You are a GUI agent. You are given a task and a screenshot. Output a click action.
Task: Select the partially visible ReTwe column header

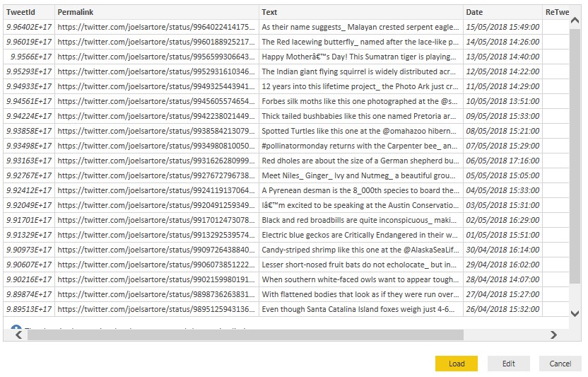point(556,12)
